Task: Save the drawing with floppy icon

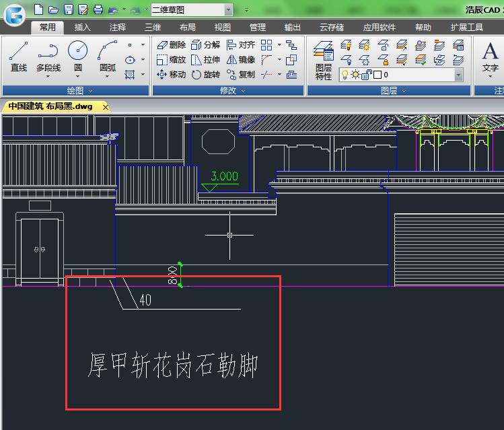Action: (x=69, y=9)
